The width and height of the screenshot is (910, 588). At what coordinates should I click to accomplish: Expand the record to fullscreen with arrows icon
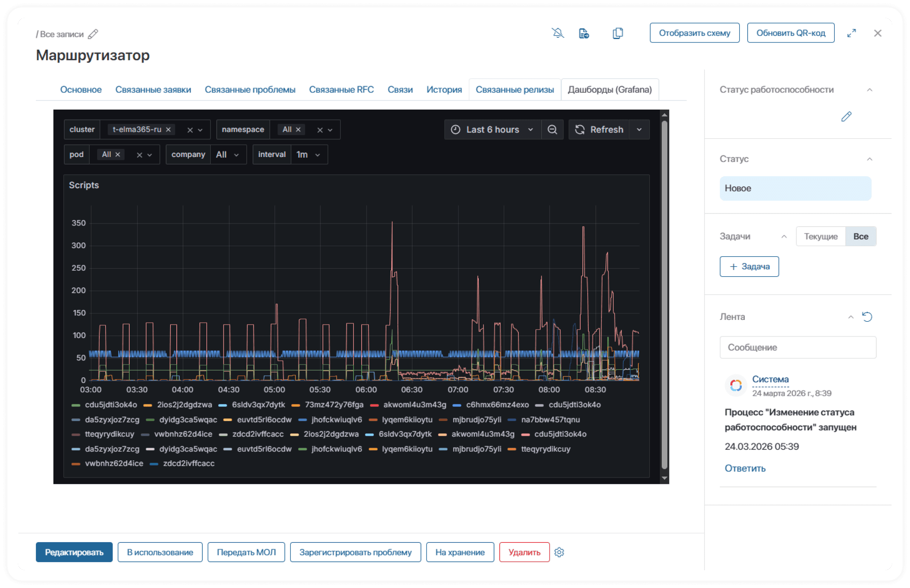point(851,33)
